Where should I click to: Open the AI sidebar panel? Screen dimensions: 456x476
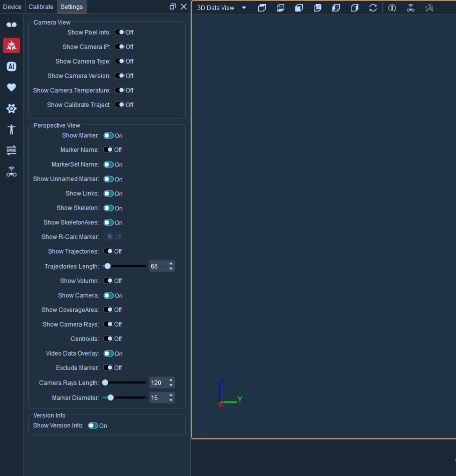[12, 66]
